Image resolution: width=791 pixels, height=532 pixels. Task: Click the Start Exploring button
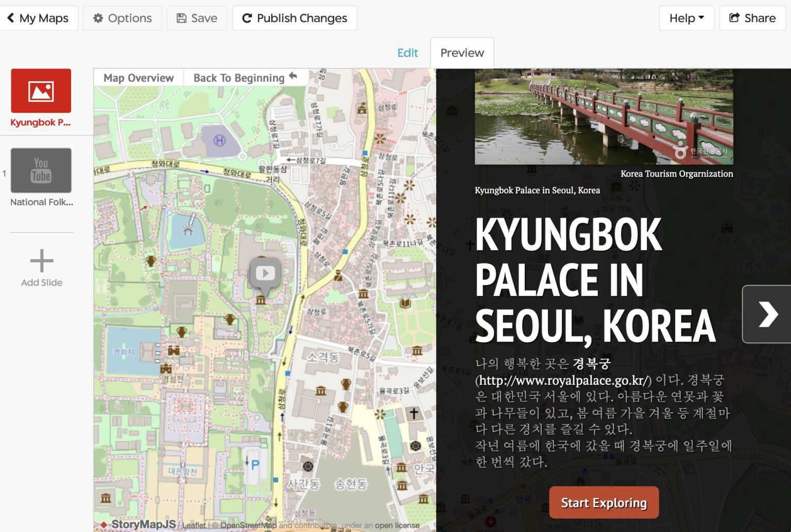point(603,502)
